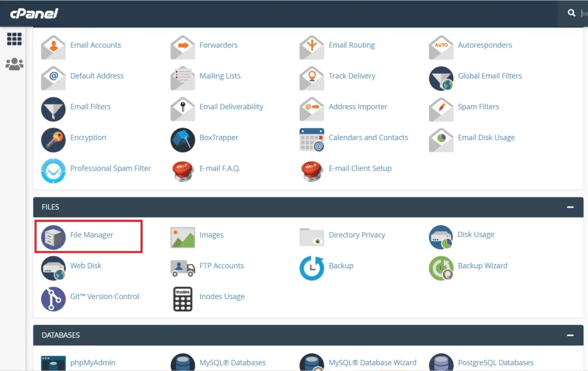
Task: Click the Directory Privacy link
Action: click(x=357, y=235)
